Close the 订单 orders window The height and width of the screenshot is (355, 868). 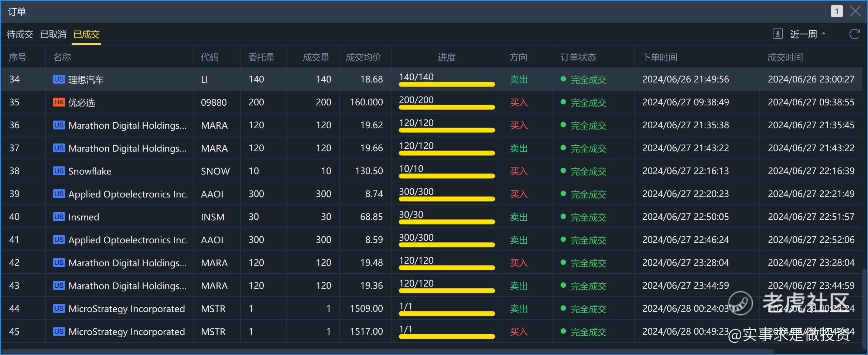click(x=855, y=11)
